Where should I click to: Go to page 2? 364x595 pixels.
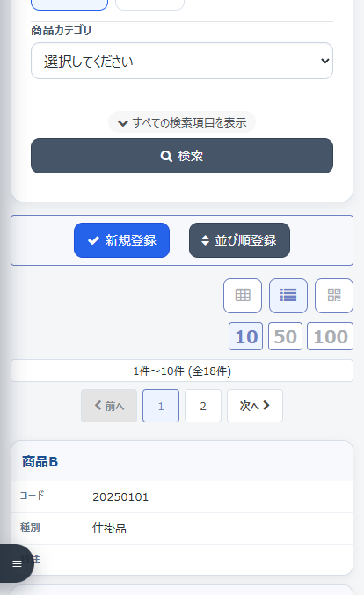(203, 406)
